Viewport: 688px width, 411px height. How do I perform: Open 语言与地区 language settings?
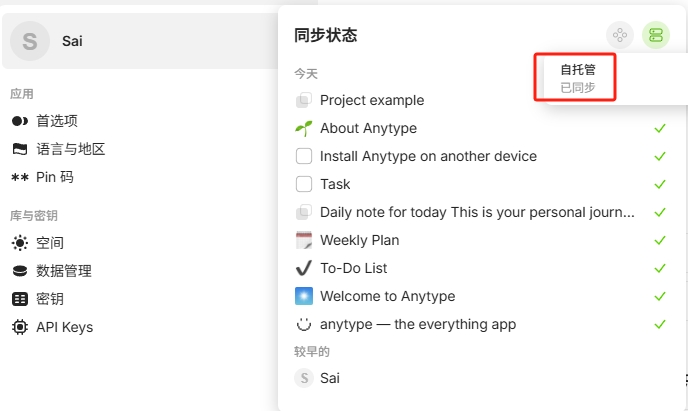coord(58,149)
